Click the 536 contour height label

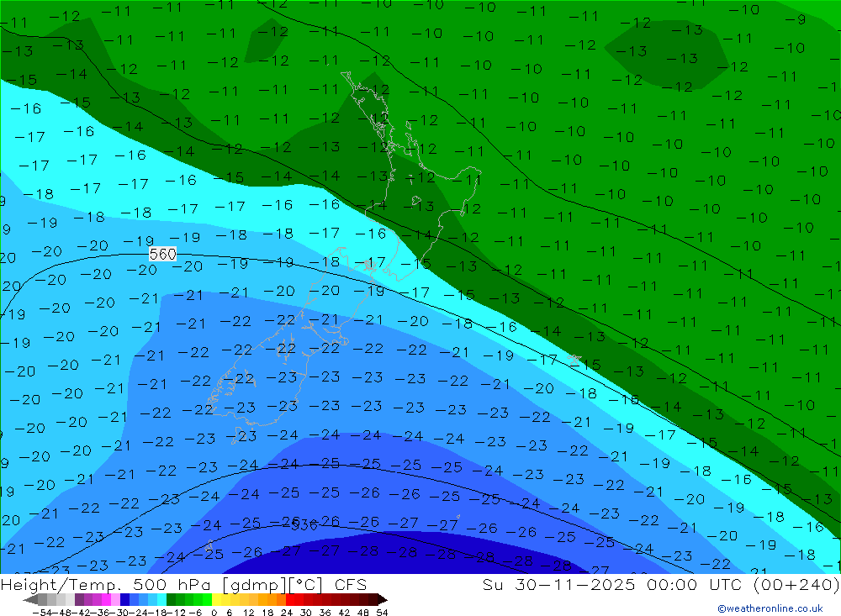(x=304, y=525)
